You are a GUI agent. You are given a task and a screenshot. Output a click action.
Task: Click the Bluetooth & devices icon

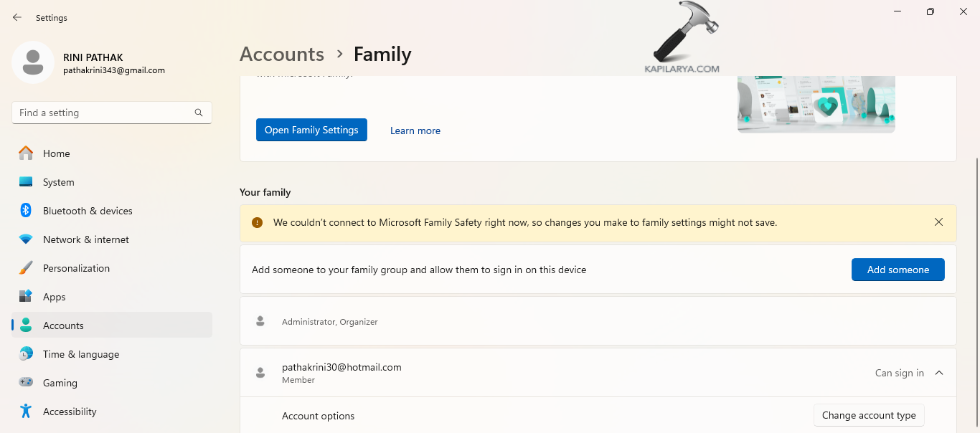(26, 211)
